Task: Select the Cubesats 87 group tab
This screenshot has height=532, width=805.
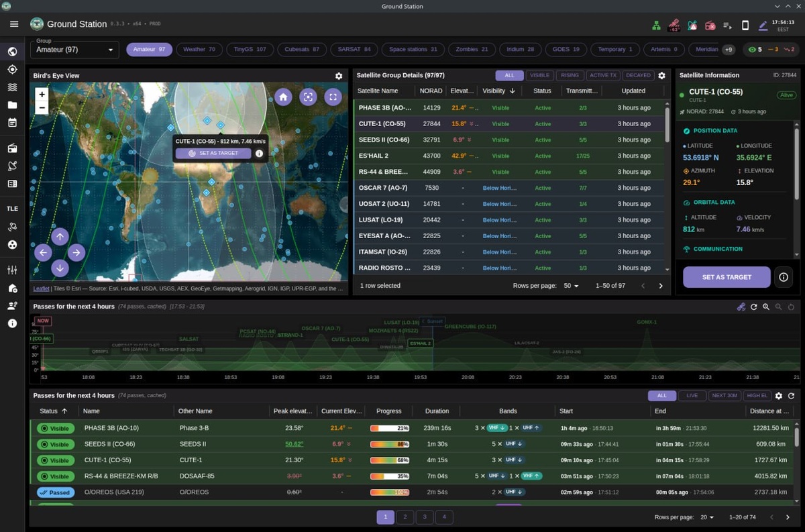Action: point(303,50)
